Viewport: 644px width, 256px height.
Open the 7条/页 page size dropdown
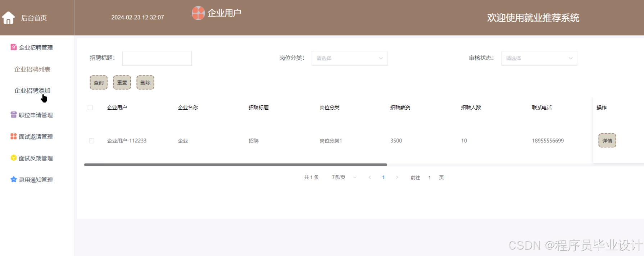(x=344, y=177)
